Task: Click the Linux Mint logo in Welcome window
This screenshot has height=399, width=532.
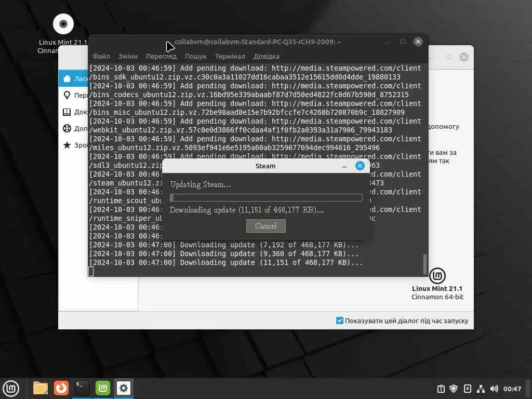Action: point(437,275)
